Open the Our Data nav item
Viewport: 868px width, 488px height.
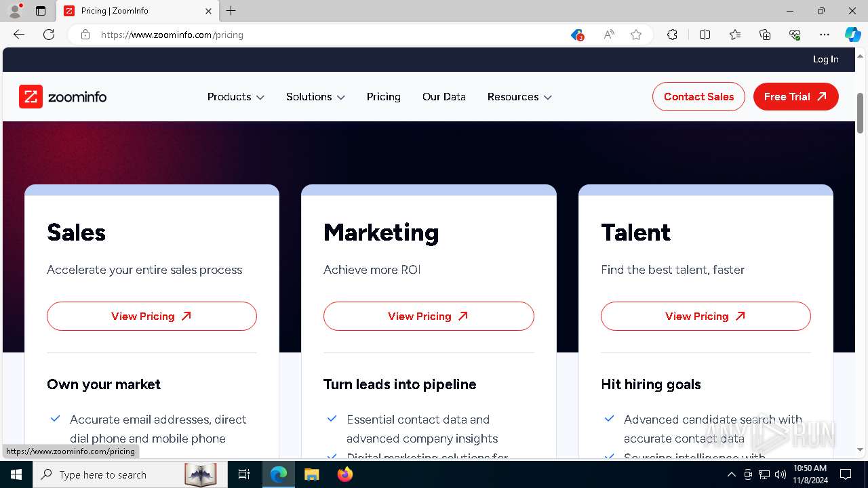444,97
